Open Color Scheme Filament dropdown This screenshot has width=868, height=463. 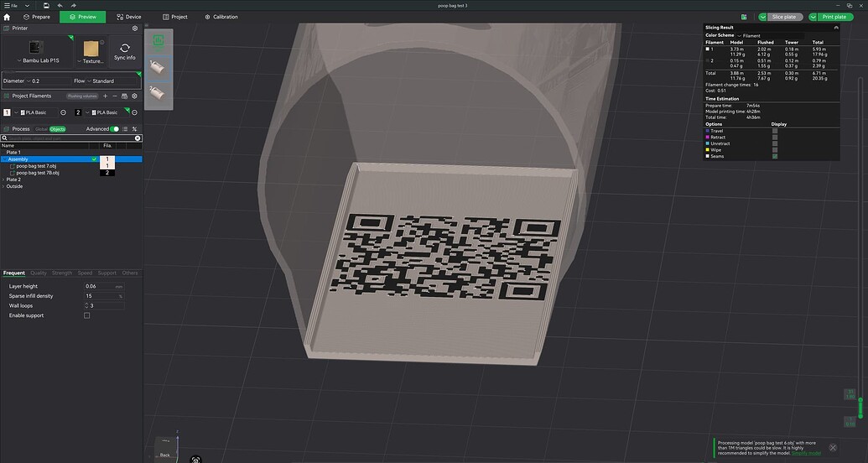[740, 35]
